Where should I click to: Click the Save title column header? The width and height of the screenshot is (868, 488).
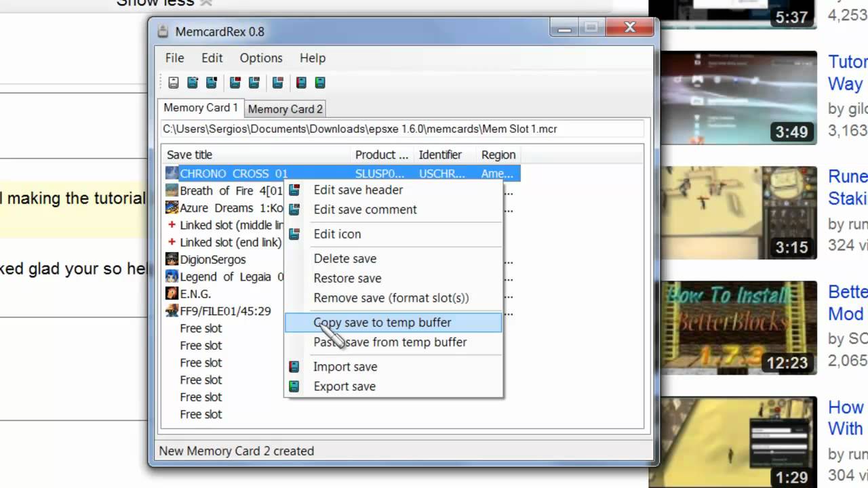coord(256,155)
